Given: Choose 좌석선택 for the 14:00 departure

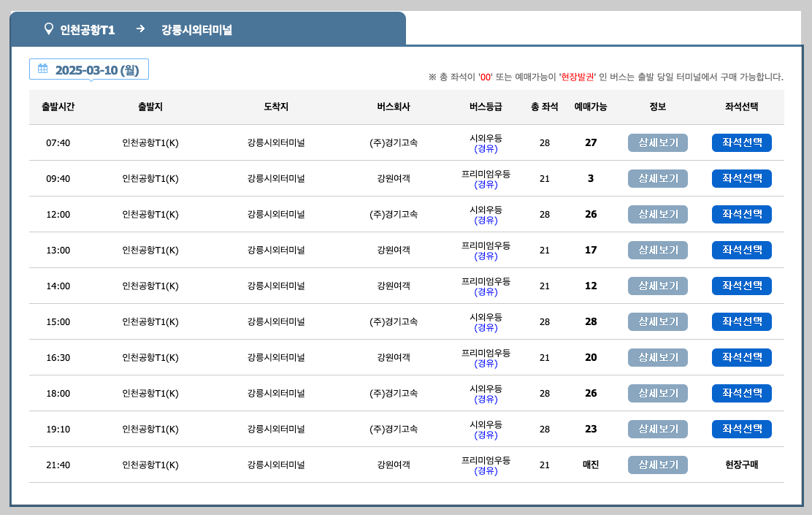Looking at the screenshot, I should pyautogui.click(x=742, y=286).
